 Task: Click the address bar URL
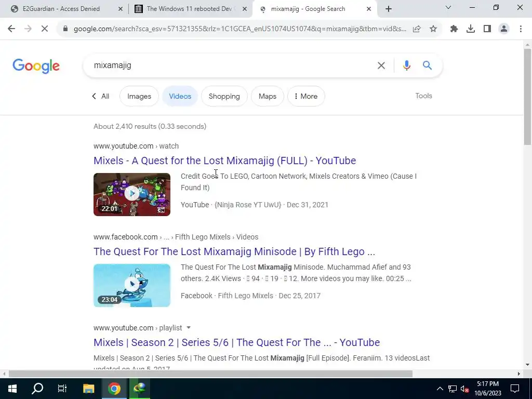click(240, 29)
